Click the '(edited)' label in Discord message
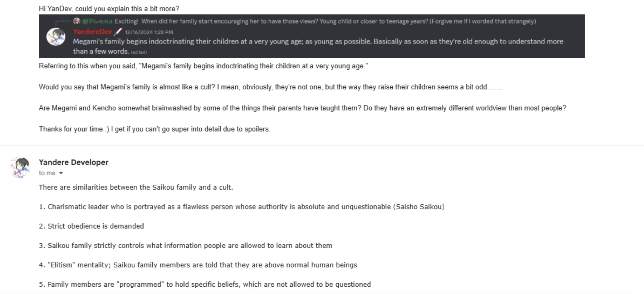The height and width of the screenshot is (294, 644). 139,52
